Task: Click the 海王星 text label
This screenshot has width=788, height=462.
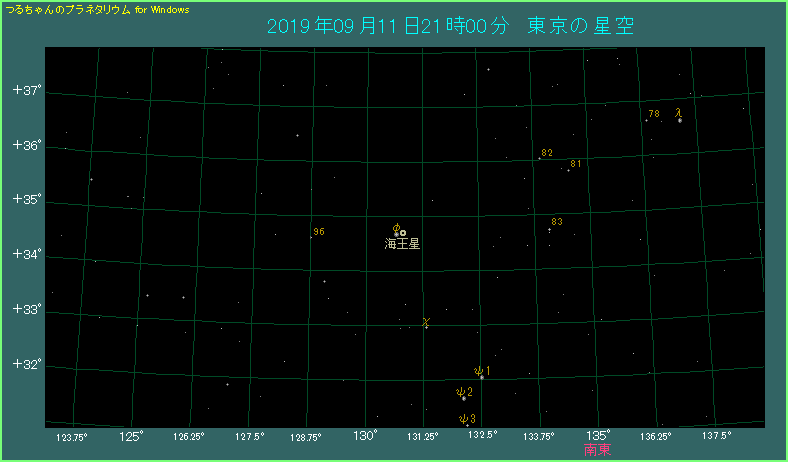Action: [x=402, y=244]
